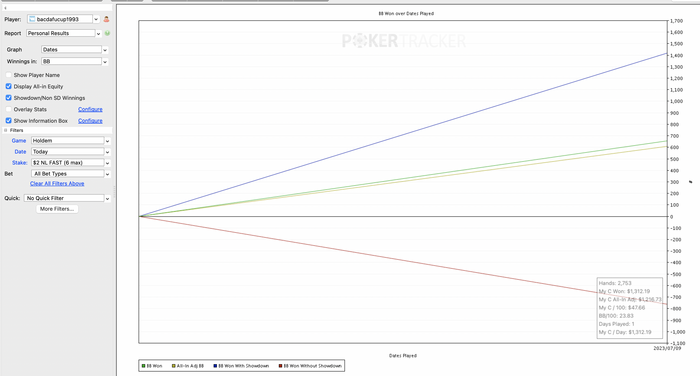Click the player profile icon beside Player field

coord(106,19)
